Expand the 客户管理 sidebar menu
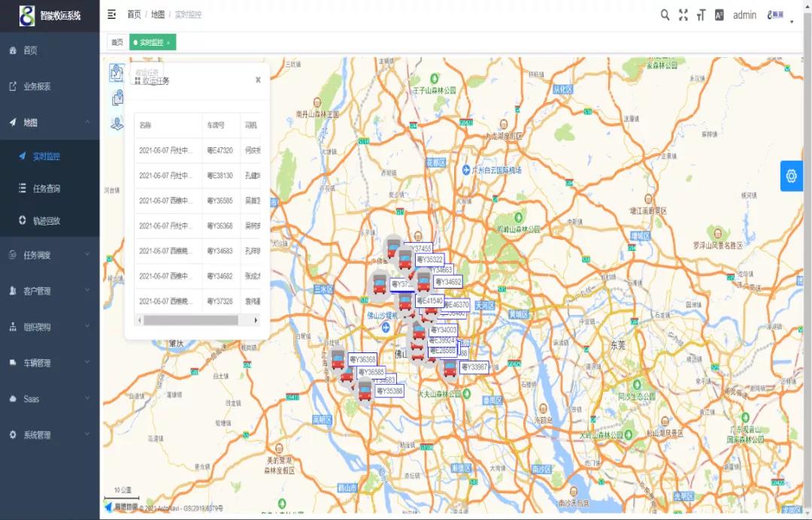Viewport: 812px width, 520px height. tap(50, 291)
